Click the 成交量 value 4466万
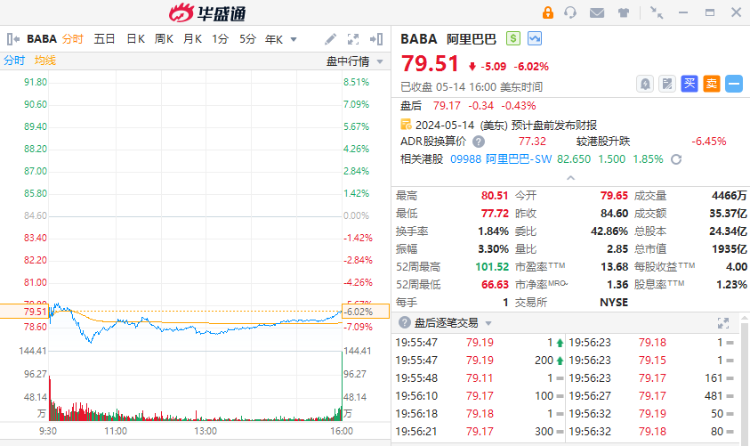The height and width of the screenshot is (446, 750). pyautogui.click(x=729, y=196)
